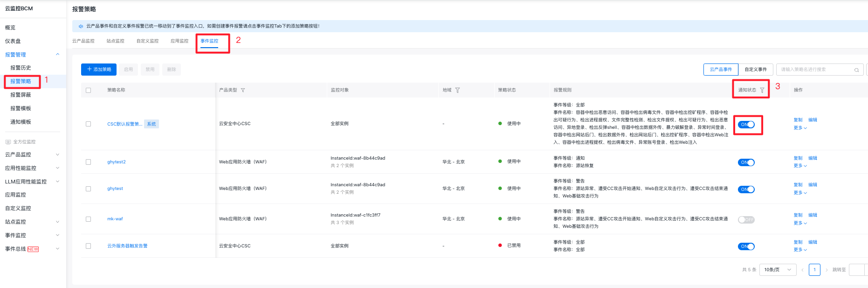868x288 pixels.
Task: Check the ghytest2 row checkbox
Action: pyautogui.click(x=88, y=162)
